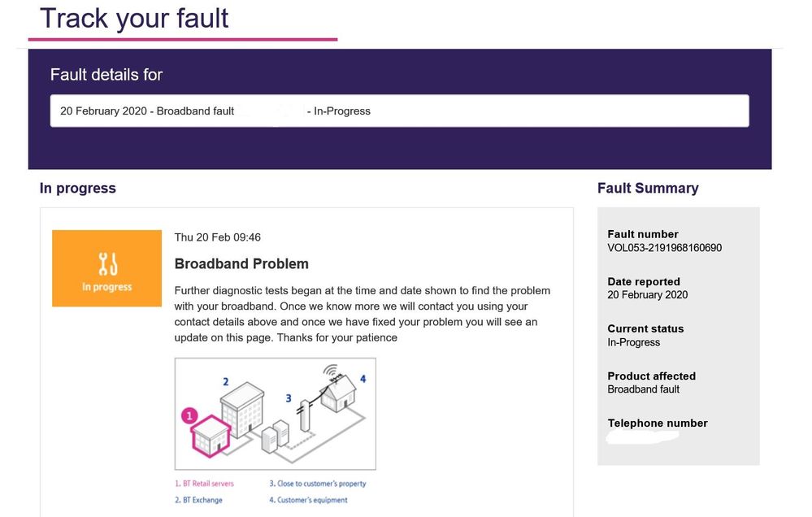Click the Current status In-Progress value
This screenshot has width=812, height=517.
coord(634,342)
